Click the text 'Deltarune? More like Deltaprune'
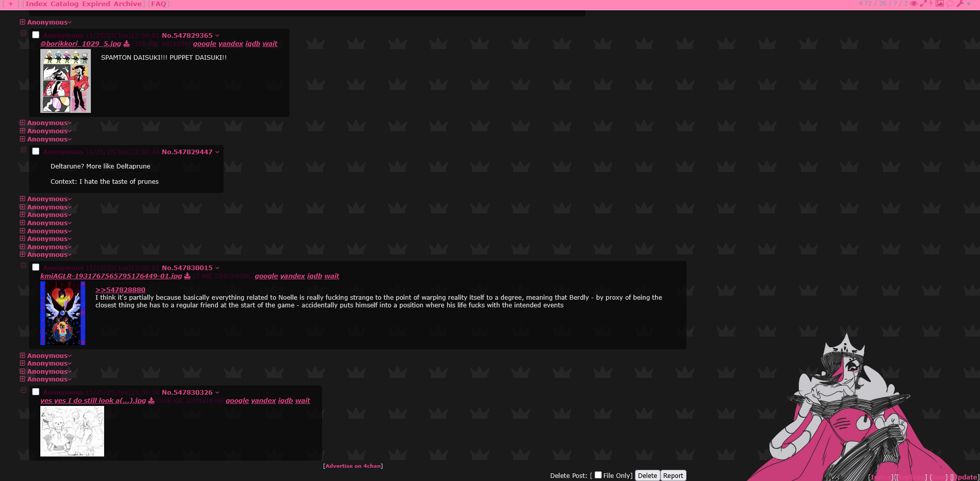980x481 pixels. click(x=101, y=166)
